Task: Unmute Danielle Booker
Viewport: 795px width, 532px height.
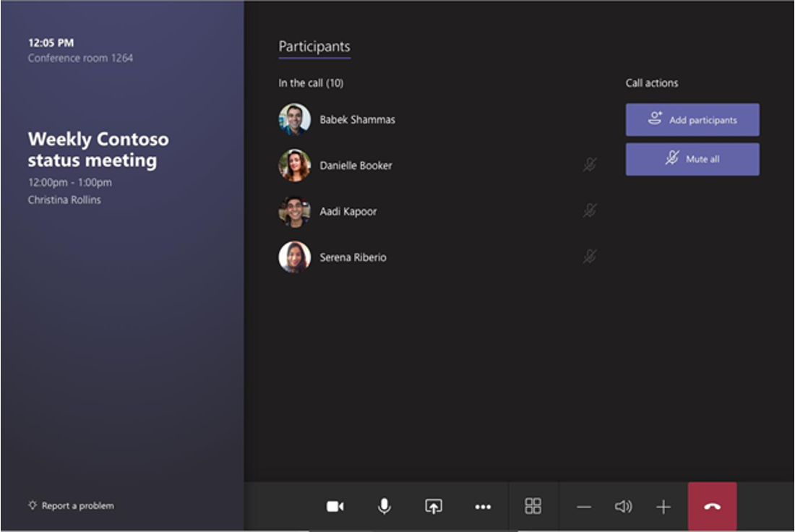Action: [x=590, y=164]
